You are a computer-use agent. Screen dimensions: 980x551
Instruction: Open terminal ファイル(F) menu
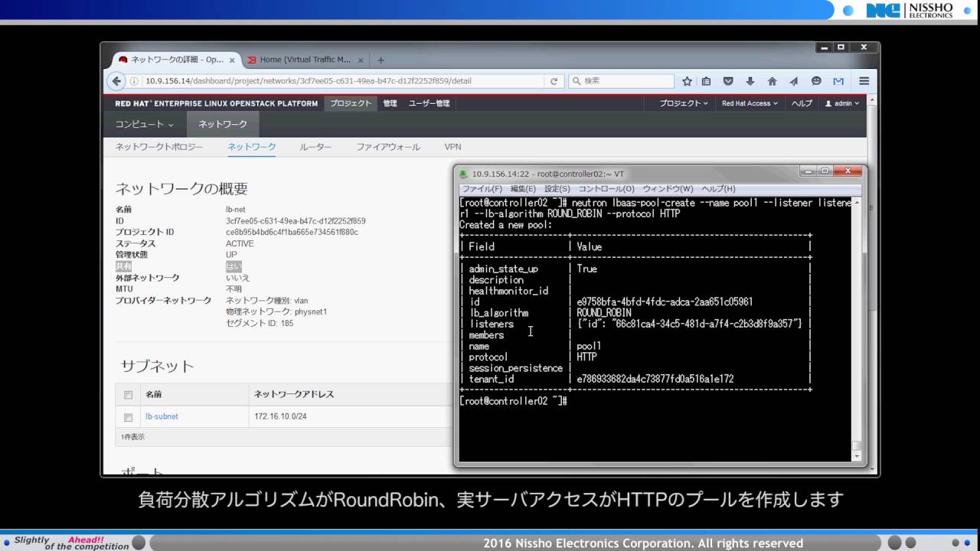pos(482,189)
